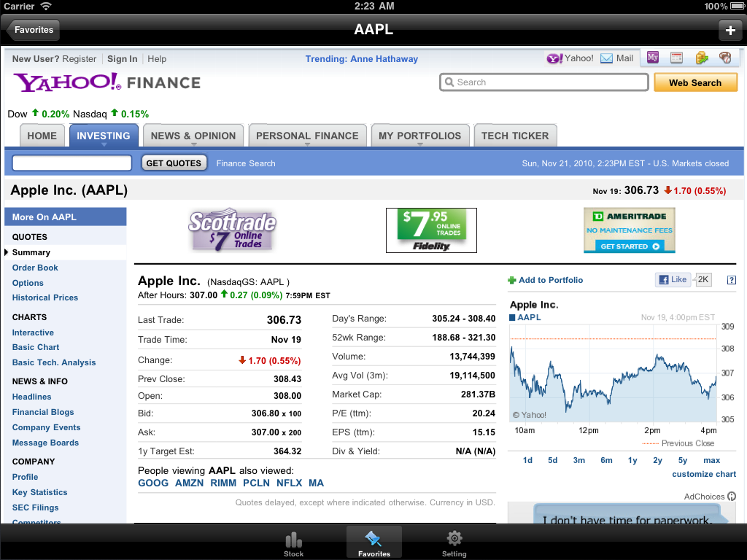
Task: Open company Profile link
Action: (x=25, y=477)
